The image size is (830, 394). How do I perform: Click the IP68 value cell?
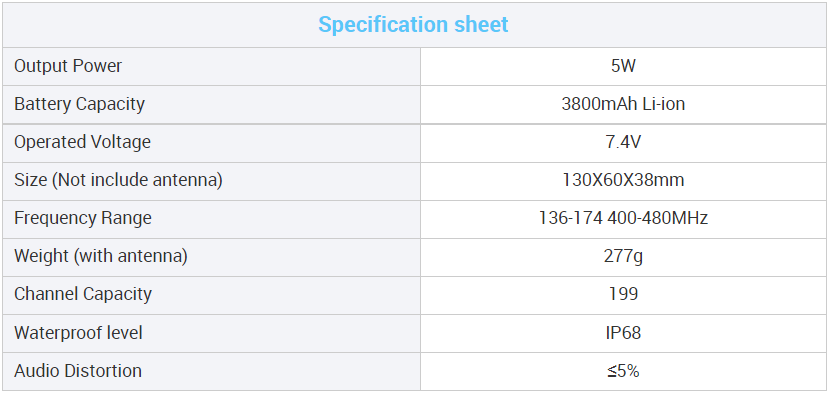click(623, 334)
